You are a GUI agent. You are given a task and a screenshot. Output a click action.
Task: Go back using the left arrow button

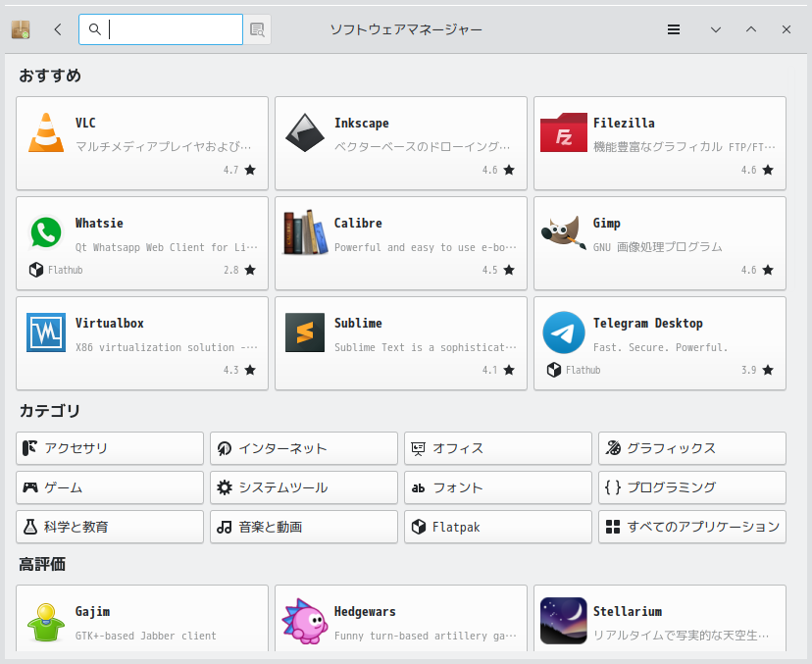pos(58,29)
